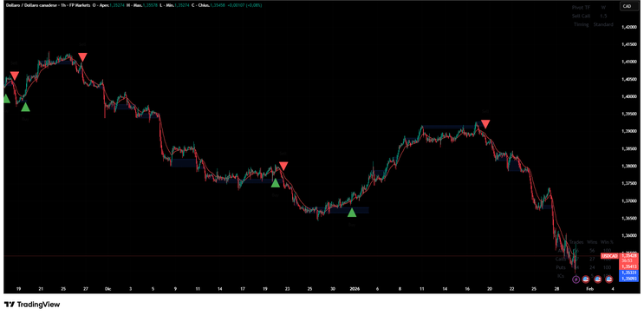This screenshot has width=644, height=315.
Task: Click the 1,40000 price axis value
Action: (628, 96)
